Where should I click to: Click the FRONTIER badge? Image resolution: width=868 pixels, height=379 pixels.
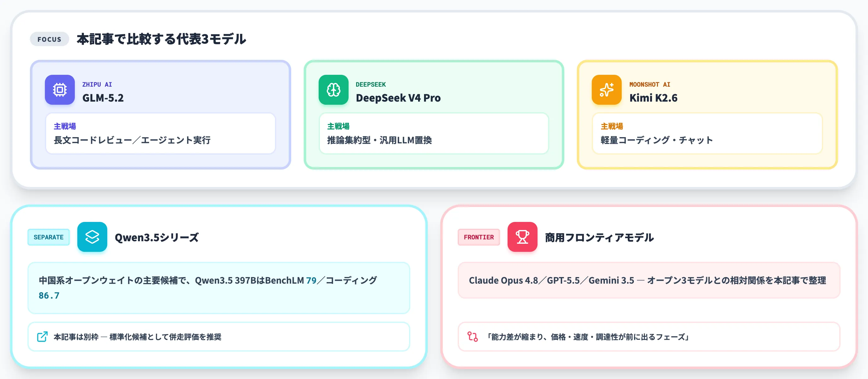479,237
